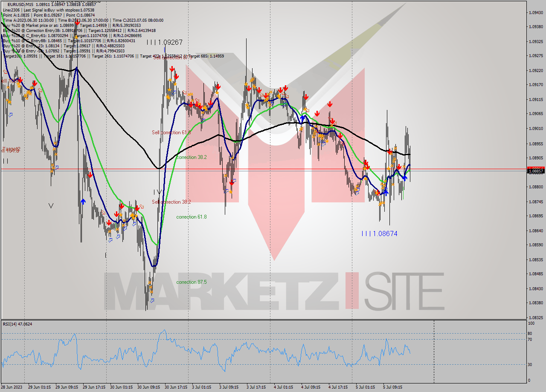Viewport: 546px width, 392px height.
Task: Click the '29 Jun 17:15' time label
Action: tap(94, 387)
